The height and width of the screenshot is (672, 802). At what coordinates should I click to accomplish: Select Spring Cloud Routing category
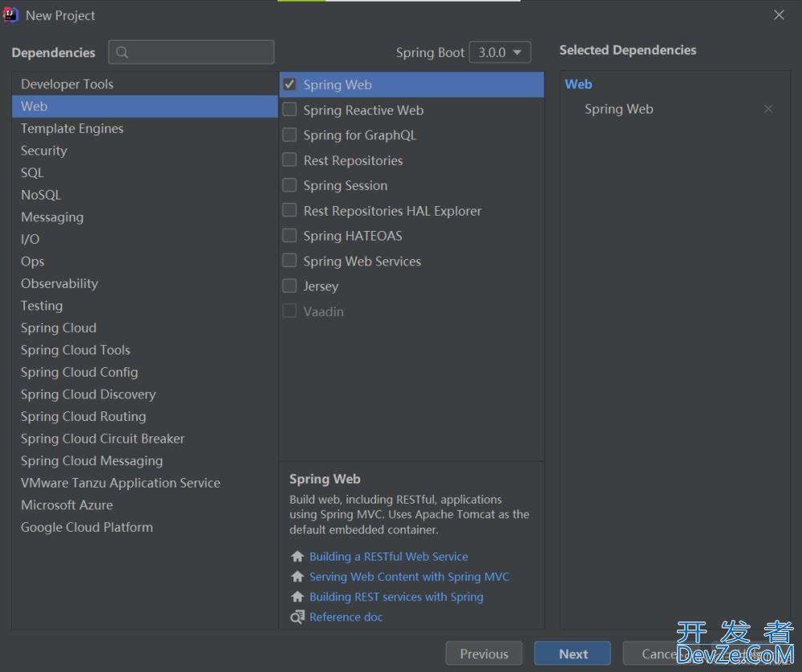click(x=144, y=416)
